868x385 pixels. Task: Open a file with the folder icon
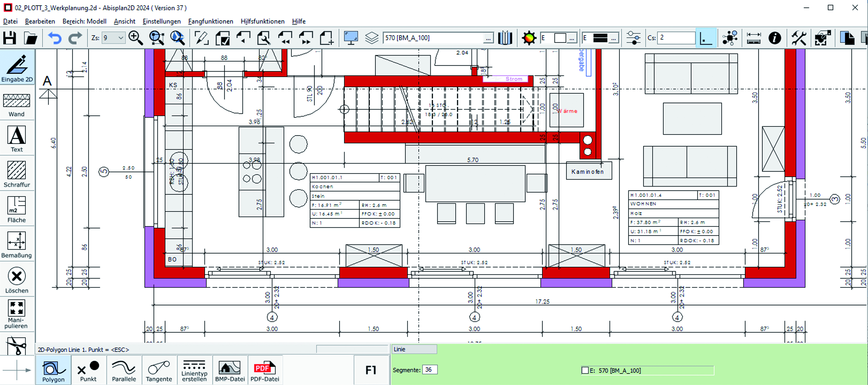[x=31, y=38]
